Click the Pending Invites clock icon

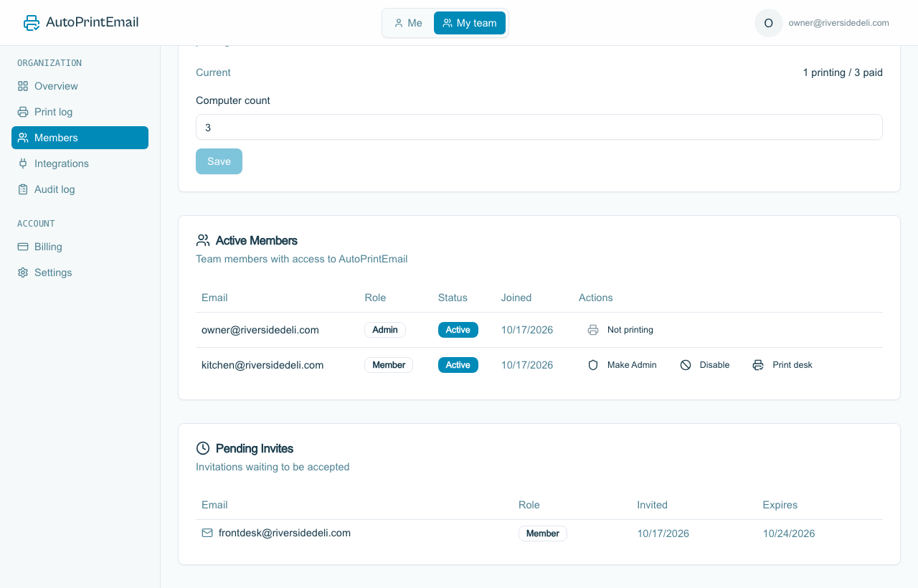203,448
